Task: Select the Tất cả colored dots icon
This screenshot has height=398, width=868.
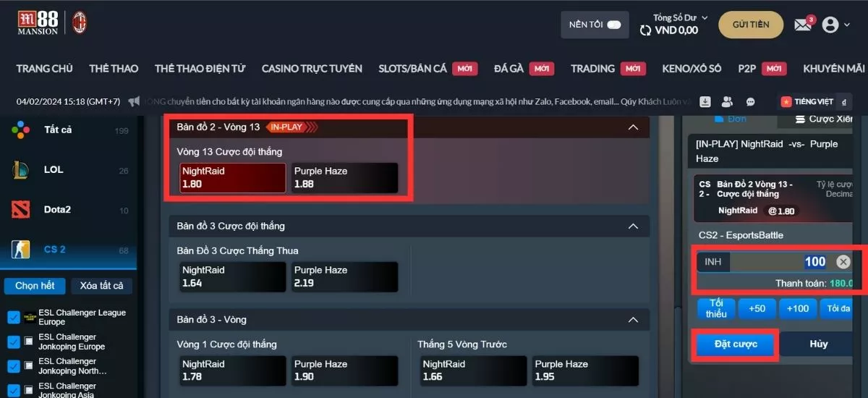Action: tap(20, 130)
